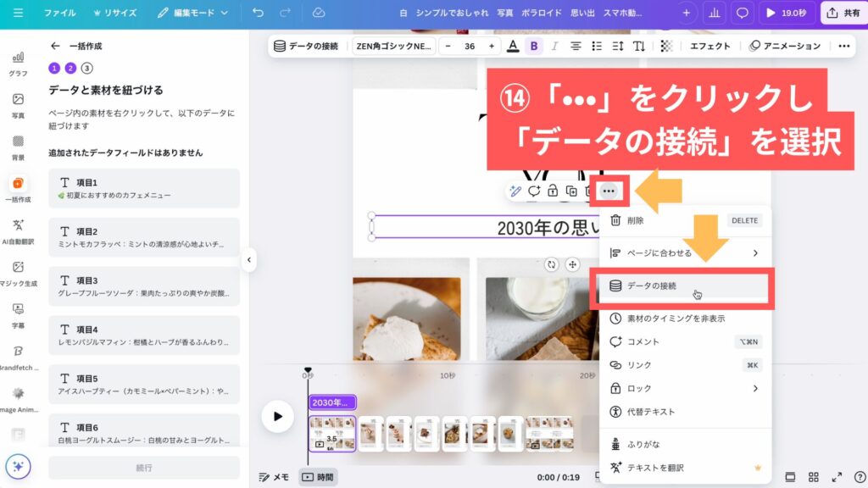Select data field 項目3

[x=144, y=286]
